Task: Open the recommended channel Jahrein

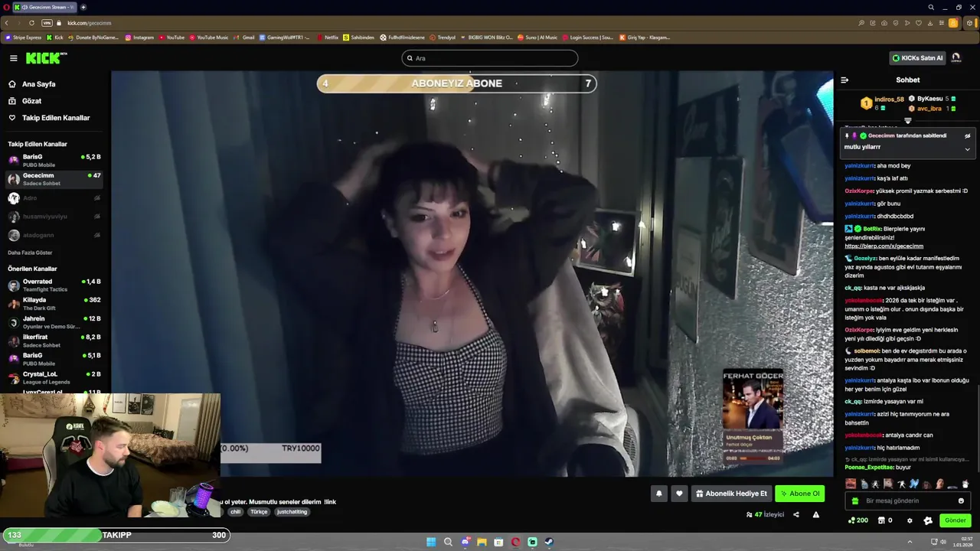Action: point(54,322)
